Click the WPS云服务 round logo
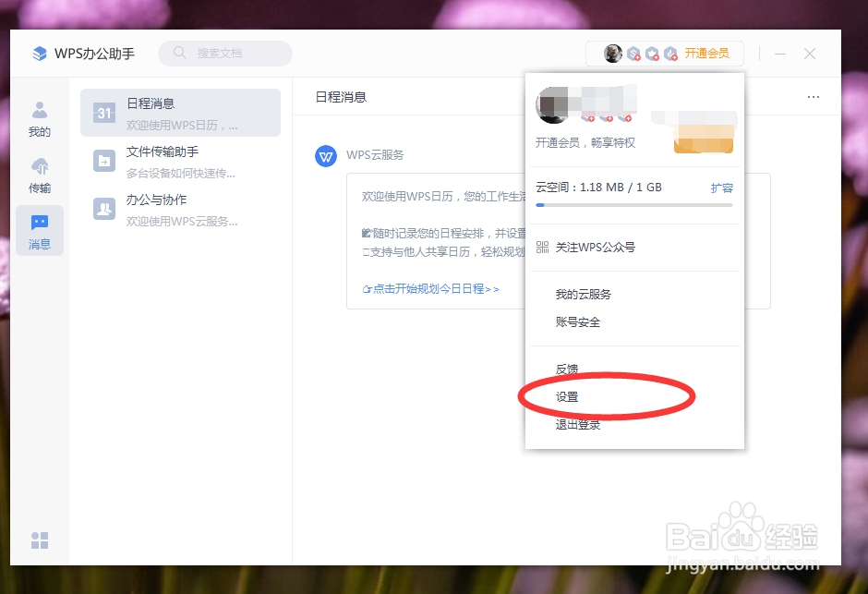 point(325,156)
